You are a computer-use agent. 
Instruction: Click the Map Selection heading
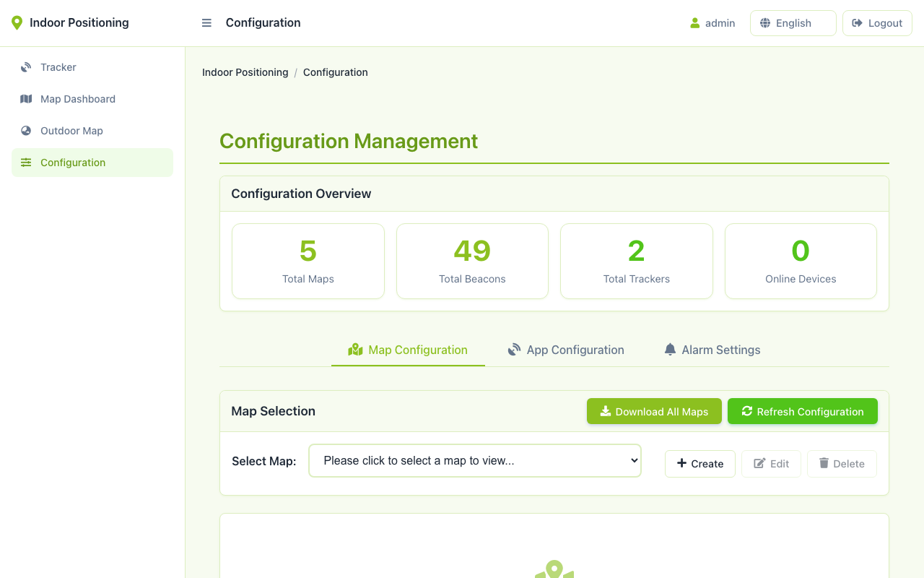(x=273, y=411)
